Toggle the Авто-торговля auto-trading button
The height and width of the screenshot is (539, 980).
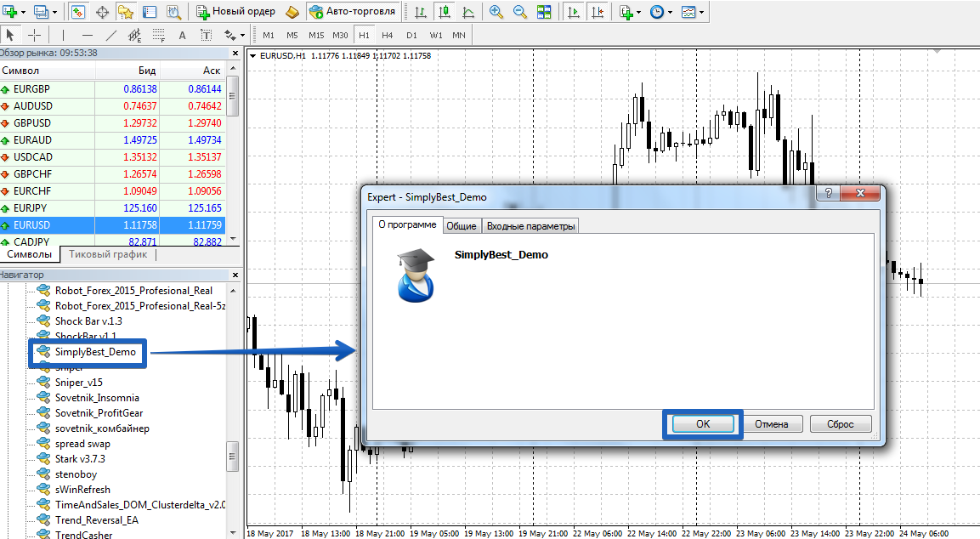click(353, 12)
